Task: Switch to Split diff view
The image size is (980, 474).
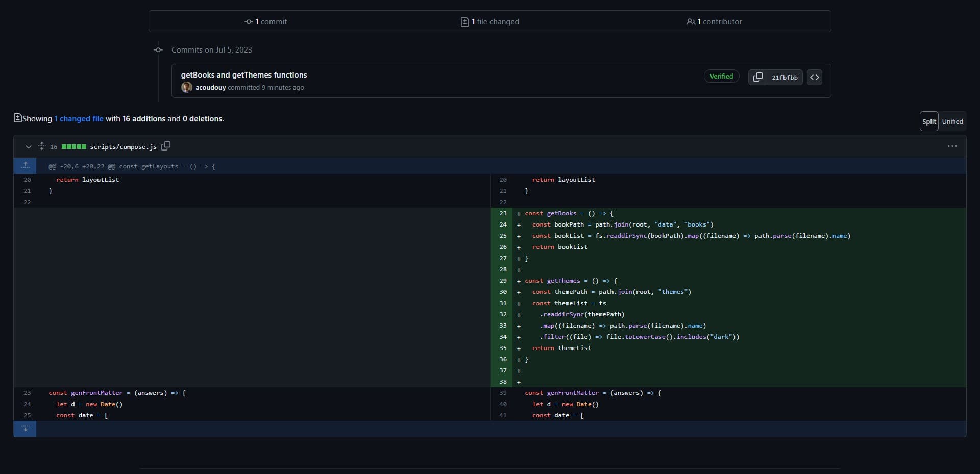Action: point(929,121)
